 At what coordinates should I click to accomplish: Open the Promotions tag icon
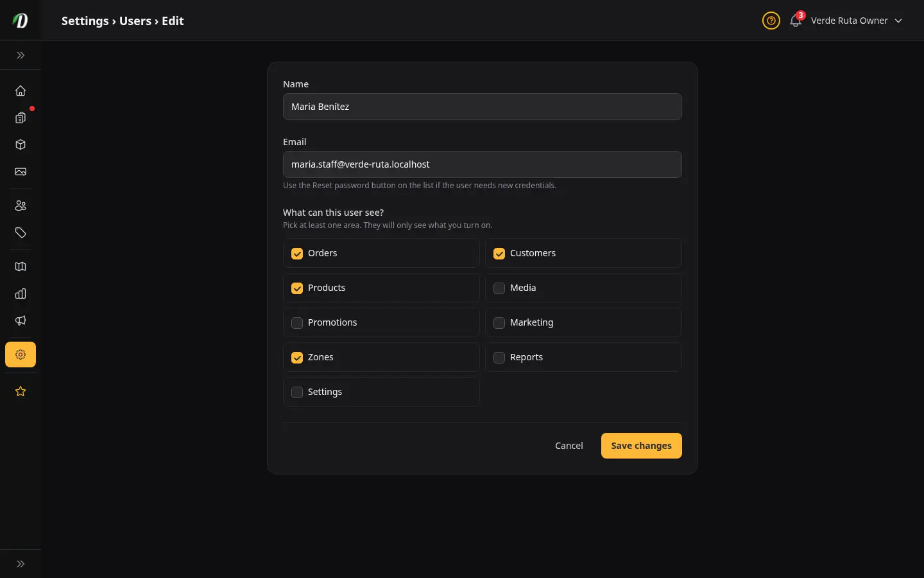[x=21, y=232]
